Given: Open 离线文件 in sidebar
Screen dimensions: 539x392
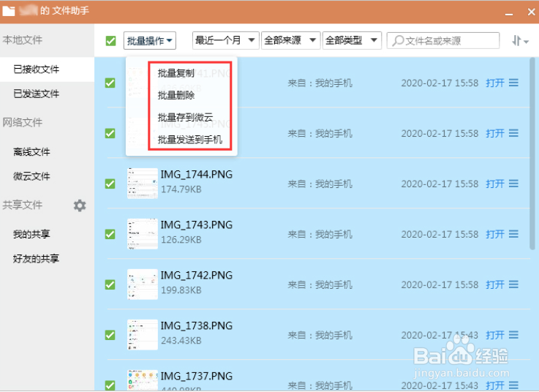Looking at the screenshot, I should pyautogui.click(x=31, y=151).
